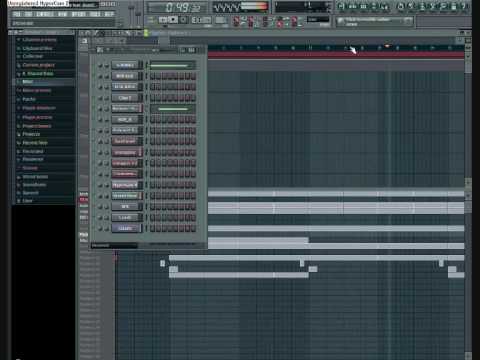Adjust the master volume slider

[x=131, y=15]
